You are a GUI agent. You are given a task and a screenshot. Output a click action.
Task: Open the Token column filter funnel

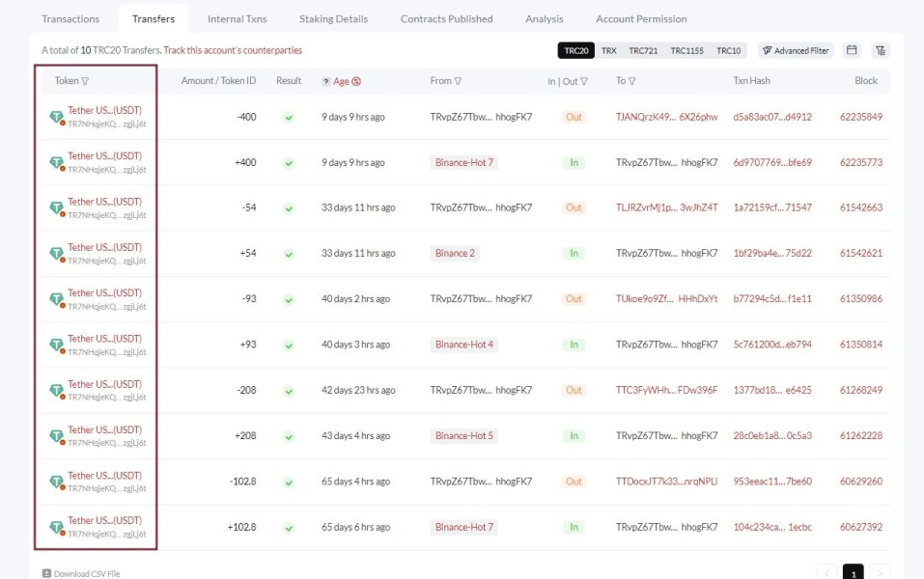click(85, 81)
